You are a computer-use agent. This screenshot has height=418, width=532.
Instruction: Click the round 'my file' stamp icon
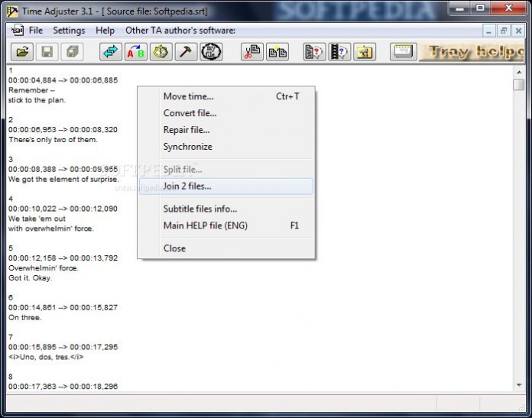(211, 52)
